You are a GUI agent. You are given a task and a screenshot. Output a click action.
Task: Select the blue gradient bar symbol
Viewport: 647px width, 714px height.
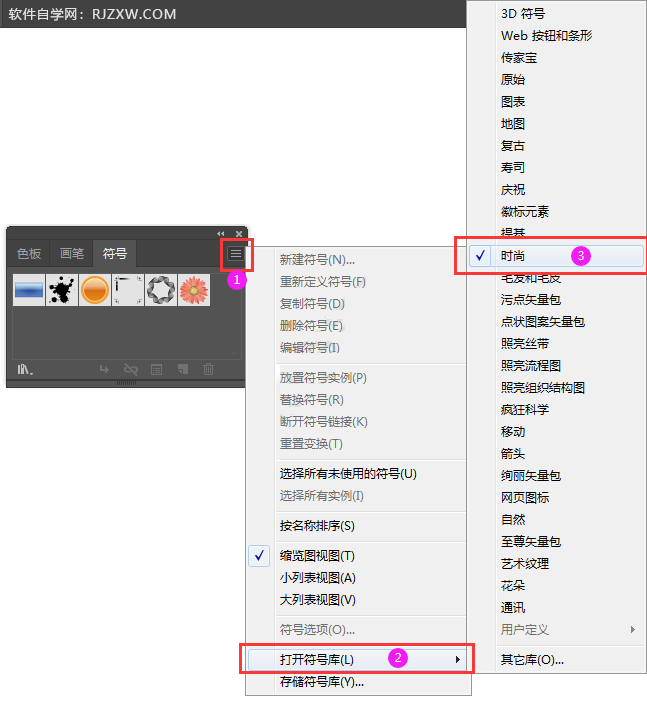(29, 290)
